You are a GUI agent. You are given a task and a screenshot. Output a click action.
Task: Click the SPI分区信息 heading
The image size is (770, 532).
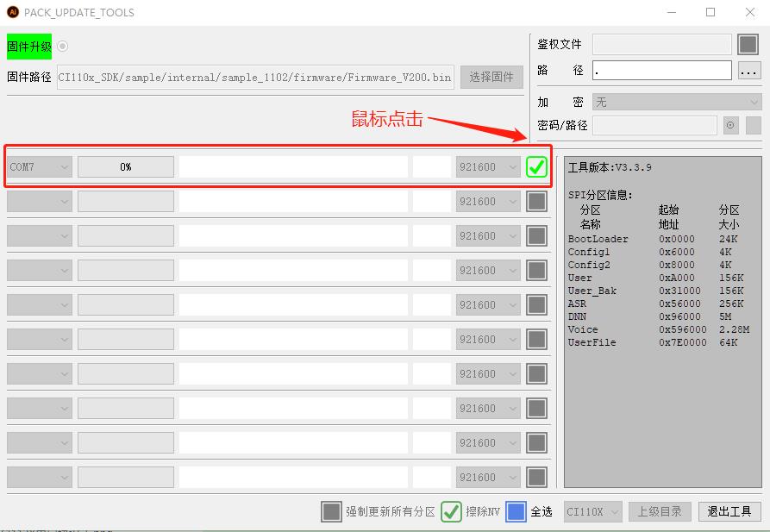[x=600, y=195]
